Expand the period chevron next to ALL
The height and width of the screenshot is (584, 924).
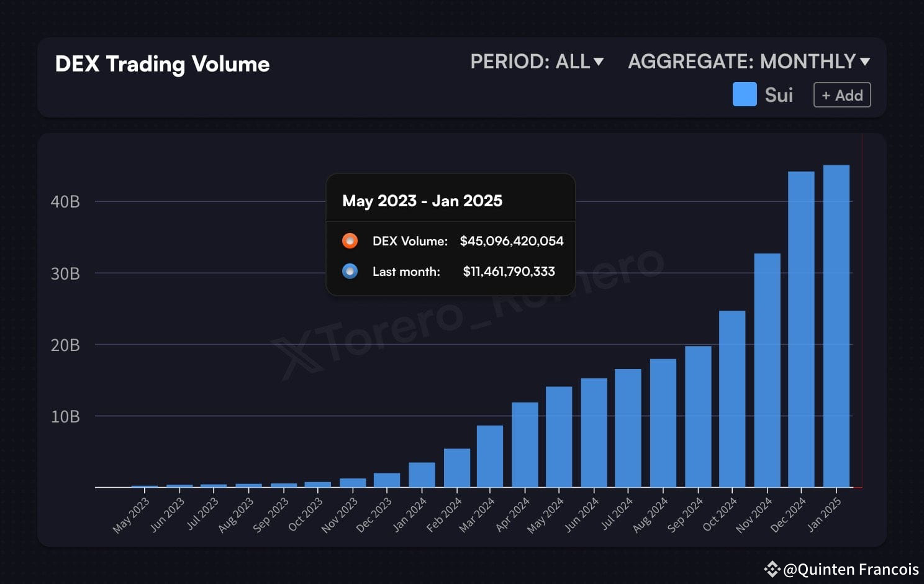click(x=598, y=62)
